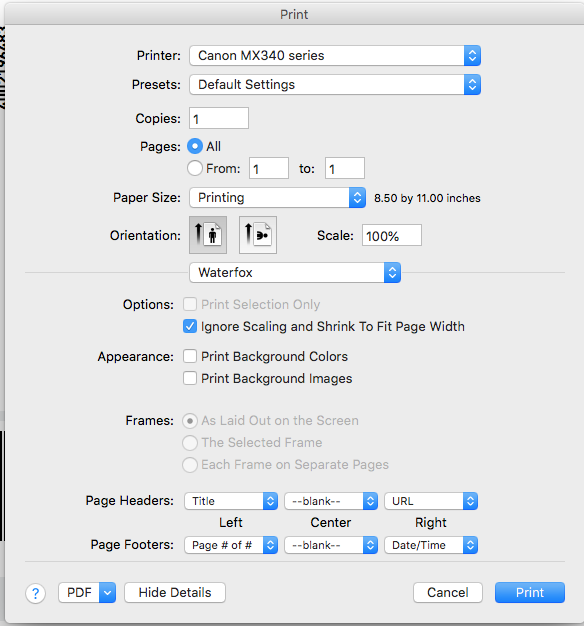Open the Presets dropdown Default Settings
The image size is (584, 626).
335,85
